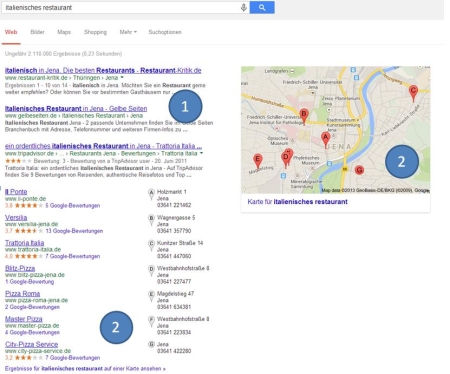Click marker A beside Holzmarkt 1
Viewport: 450px width, 374px height.
(x=151, y=194)
